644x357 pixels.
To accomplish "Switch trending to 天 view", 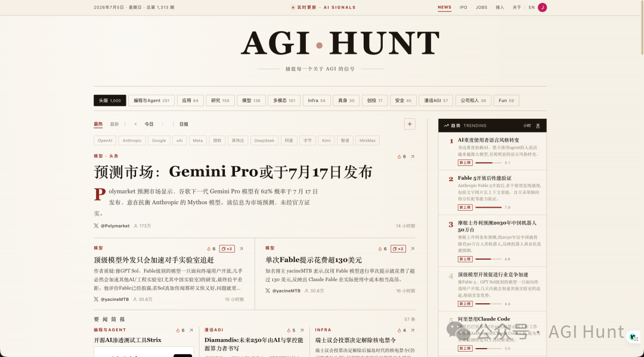I will point(538,126).
